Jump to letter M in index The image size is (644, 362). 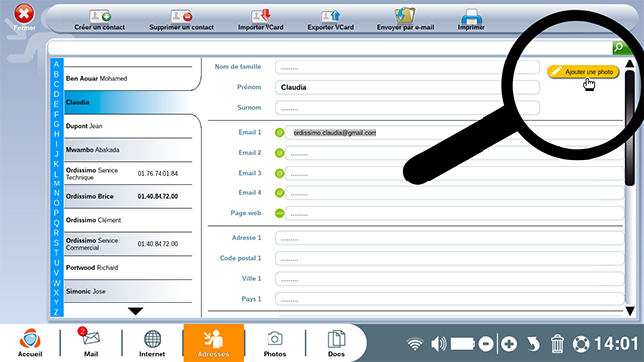pos(56,183)
